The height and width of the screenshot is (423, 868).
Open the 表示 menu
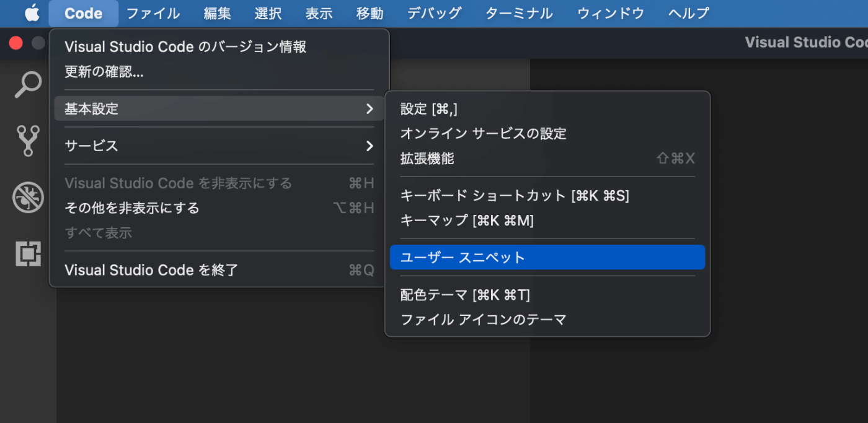point(319,13)
